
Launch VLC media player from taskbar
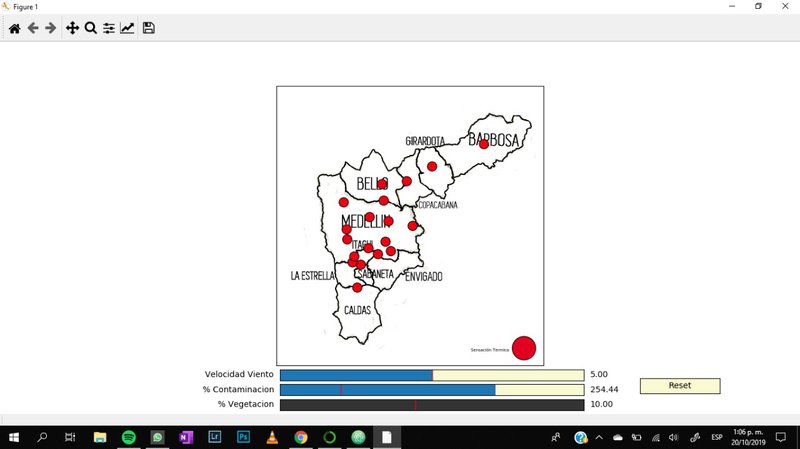pyautogui.click(x=272, y=437)
